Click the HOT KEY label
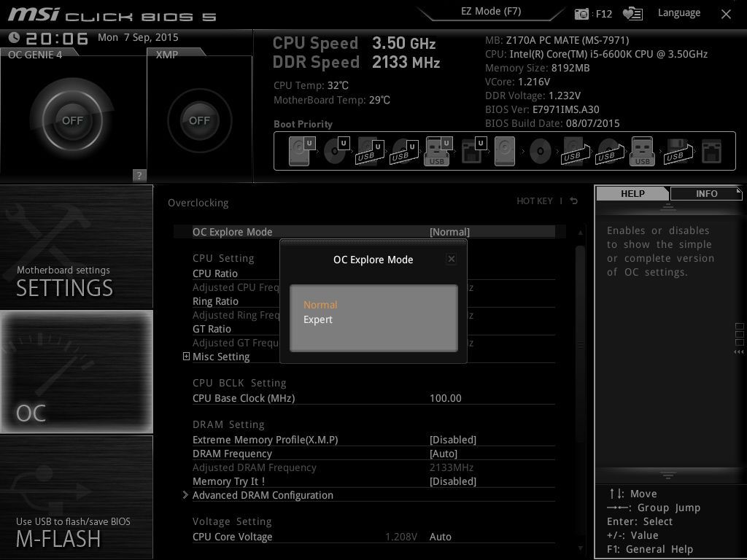747x560 pixels. point(535,201)
